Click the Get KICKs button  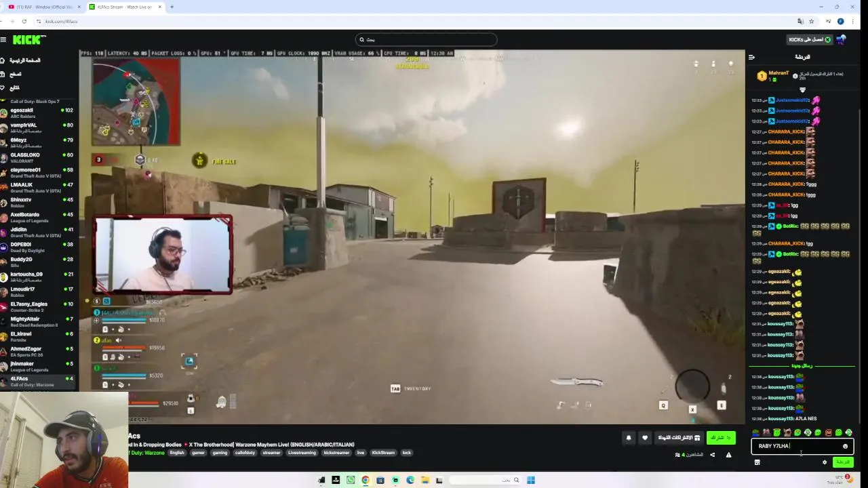[x=809, y=40]
